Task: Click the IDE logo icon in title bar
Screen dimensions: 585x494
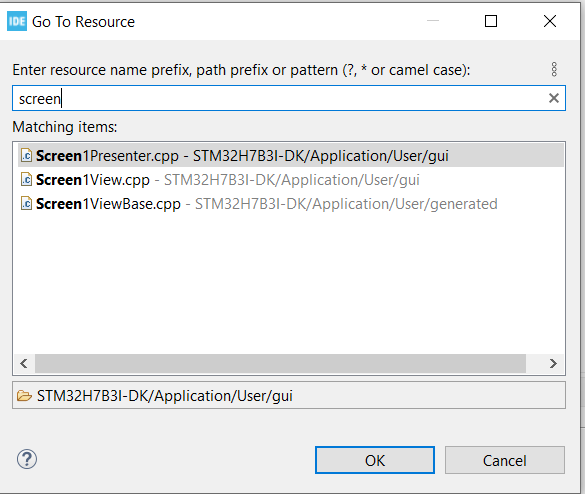Action: coord(17,21)
